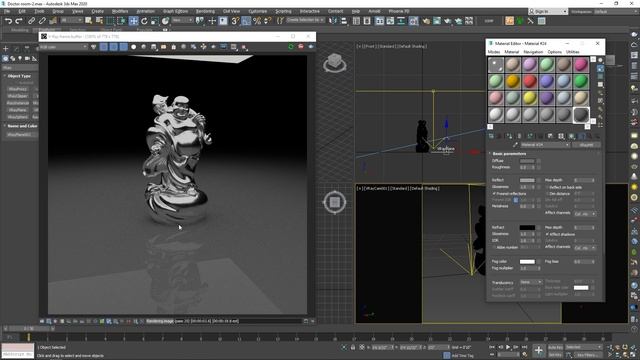The width and height of the screenshot is (640, 360).
Task: Activate the Select and Scale tool
Action: pyautogui.click(x=155, y=20)
